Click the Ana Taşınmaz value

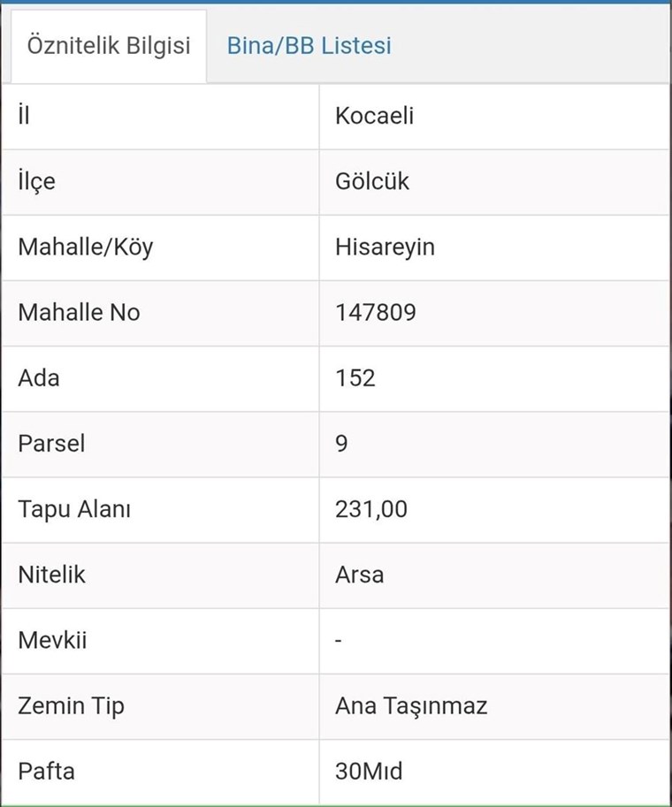point(411,705)
